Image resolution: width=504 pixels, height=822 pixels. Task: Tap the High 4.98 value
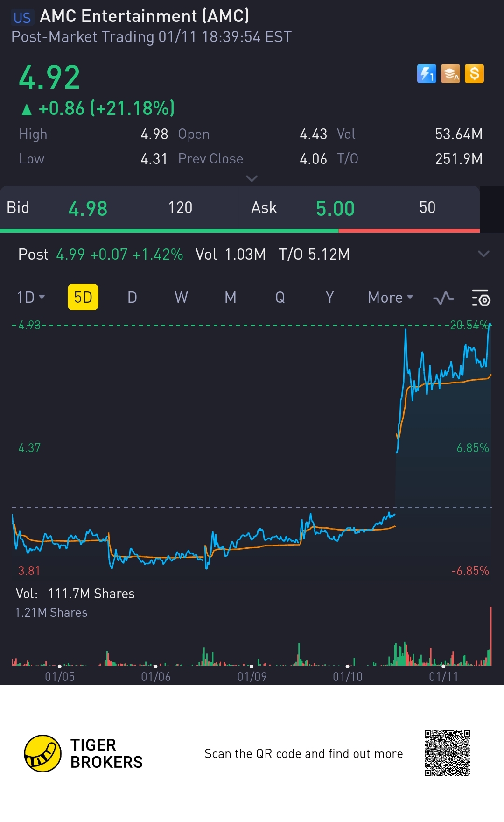click(154, 134)
